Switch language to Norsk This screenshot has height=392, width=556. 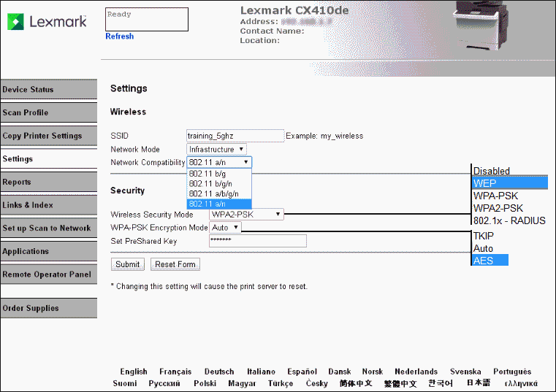click(x=373, y=372)
